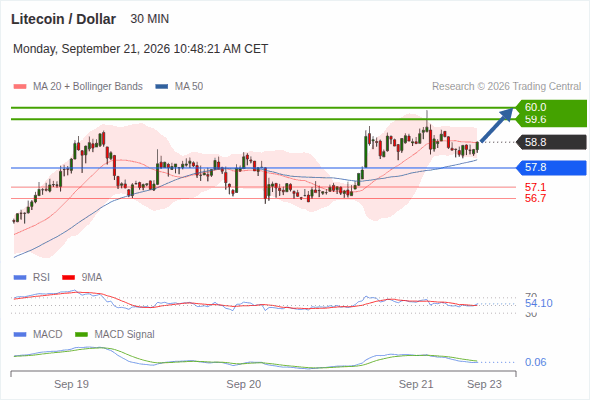Click the Sep 20 date axis label

coord(244,384)
